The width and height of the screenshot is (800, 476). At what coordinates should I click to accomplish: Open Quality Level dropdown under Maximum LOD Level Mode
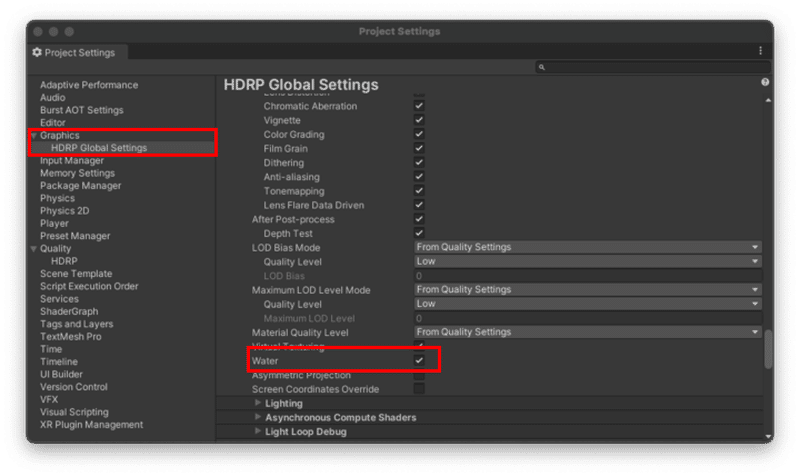pyautogui.click(x=588, y=304)
